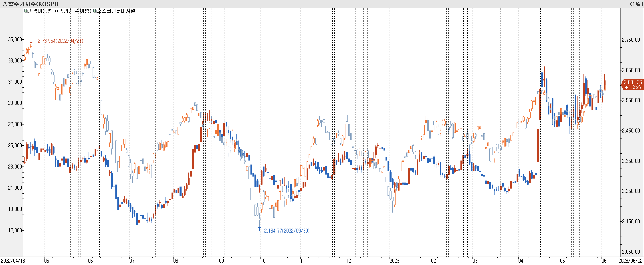Click the 2023/06/02 end date label
644x265 pixels.
tap(631, 261)
